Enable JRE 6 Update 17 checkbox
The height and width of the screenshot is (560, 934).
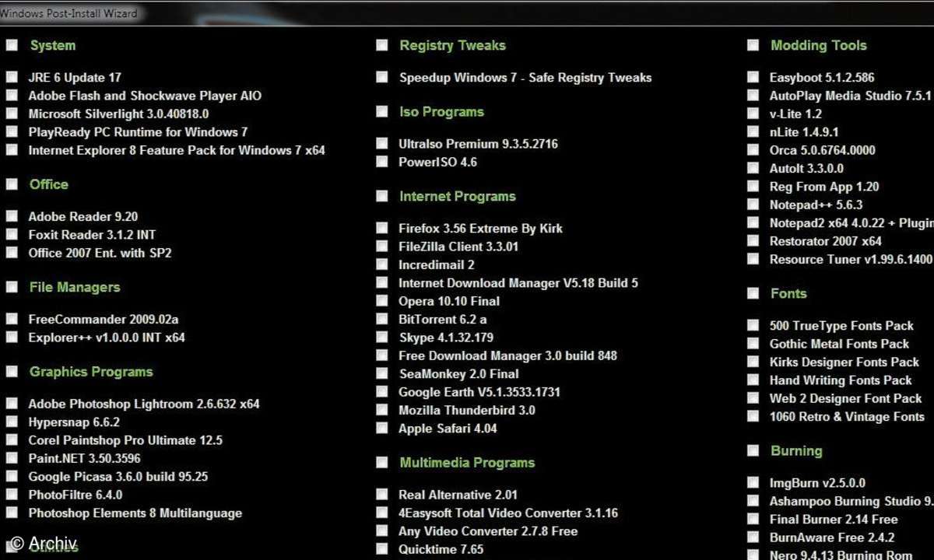pos(12,77)
